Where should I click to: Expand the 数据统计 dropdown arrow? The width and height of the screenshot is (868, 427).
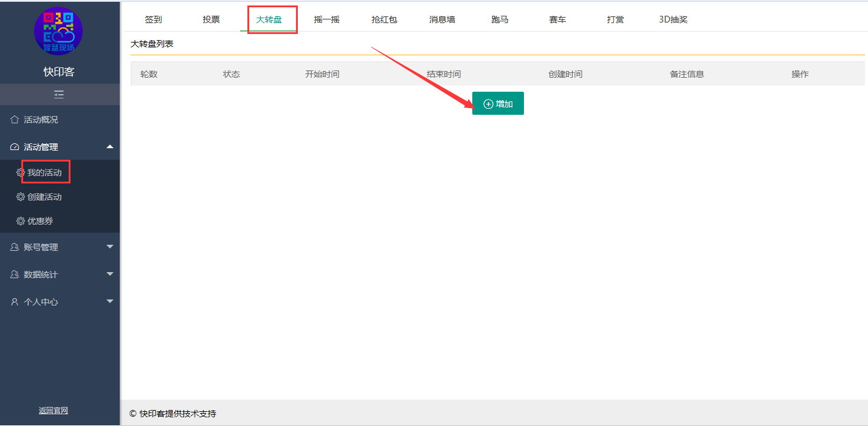tap(110, 274)
